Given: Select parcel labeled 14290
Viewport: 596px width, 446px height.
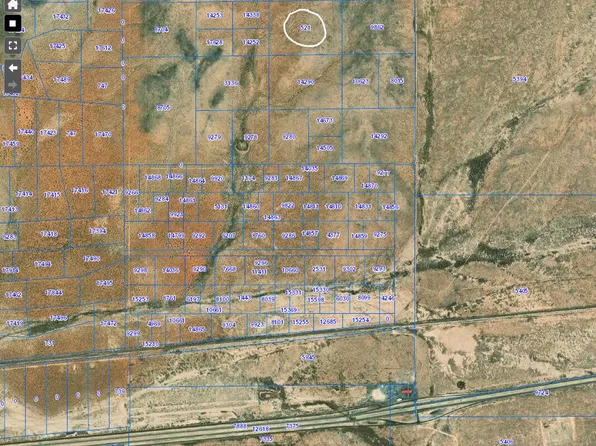Looking at the screenshot, I should point(306,82).
